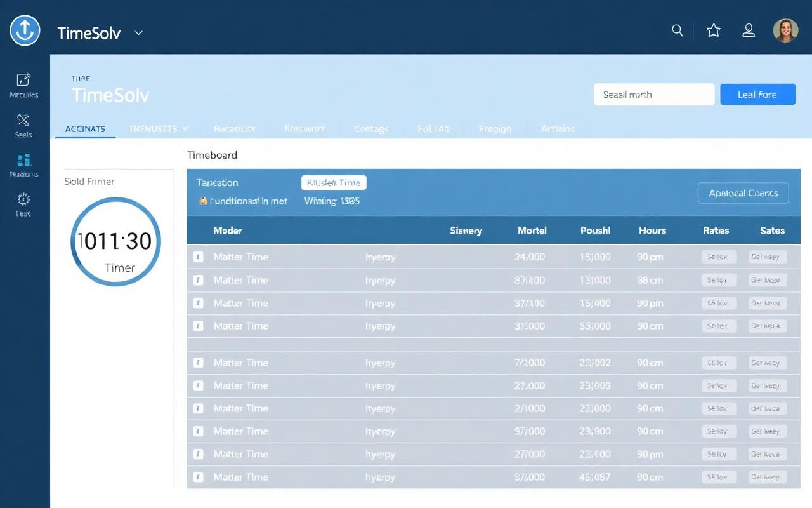Click the Sold Frimer panel heading

tap(89, 182)
